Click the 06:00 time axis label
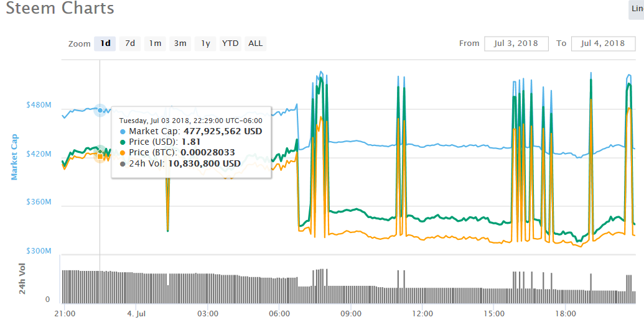This screenshot has width=644, height=325. point(279,314)
